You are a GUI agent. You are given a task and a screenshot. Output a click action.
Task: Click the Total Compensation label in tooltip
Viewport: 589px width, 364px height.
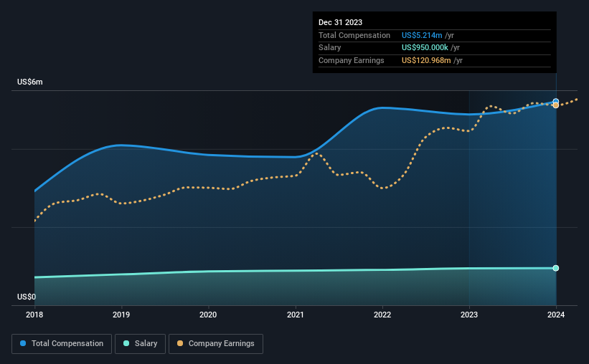point(354,35)
